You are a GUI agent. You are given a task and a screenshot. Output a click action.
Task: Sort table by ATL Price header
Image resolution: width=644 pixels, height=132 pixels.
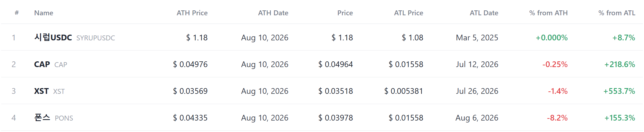[408, 13]
